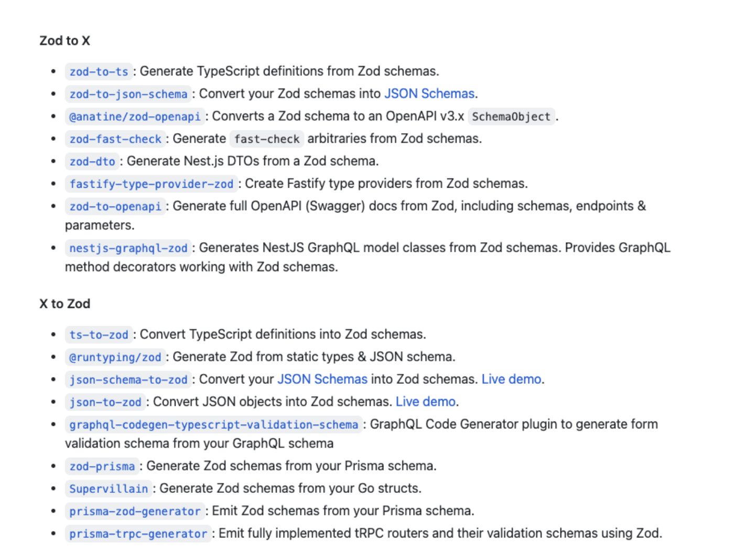Image resolution: width=736 pixels, height=560 pixels.
Task: Open the zod-dto package link
Action: click(x=92, y=161)
